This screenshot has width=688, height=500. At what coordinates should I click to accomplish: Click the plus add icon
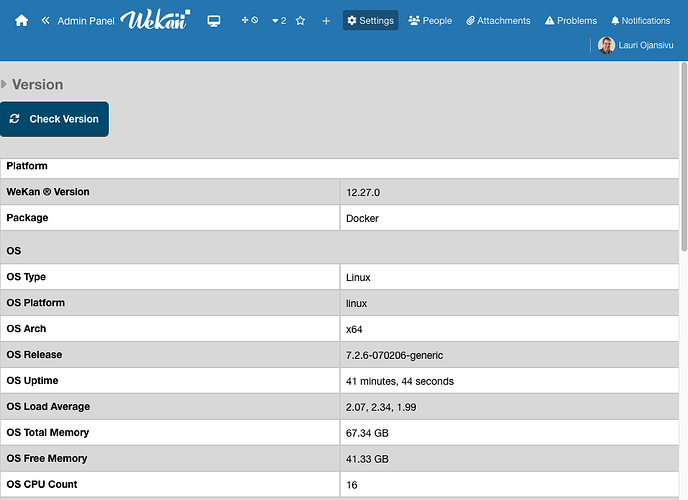point(326,21)
